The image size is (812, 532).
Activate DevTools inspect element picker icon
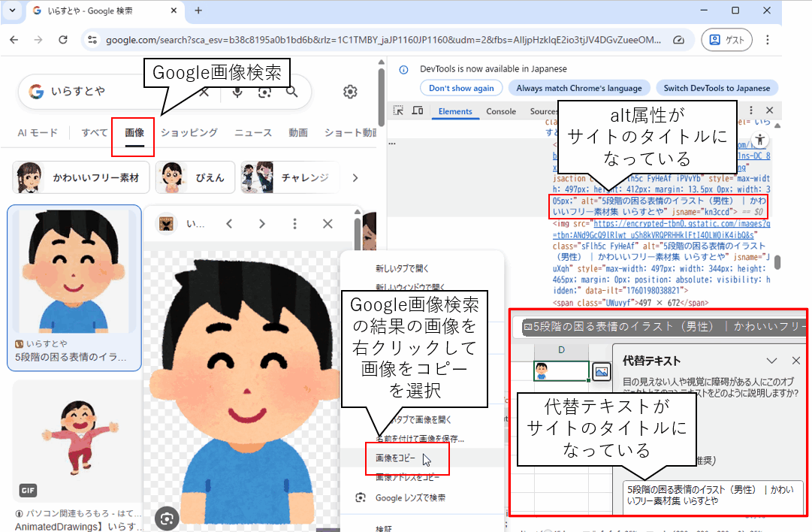398,111
